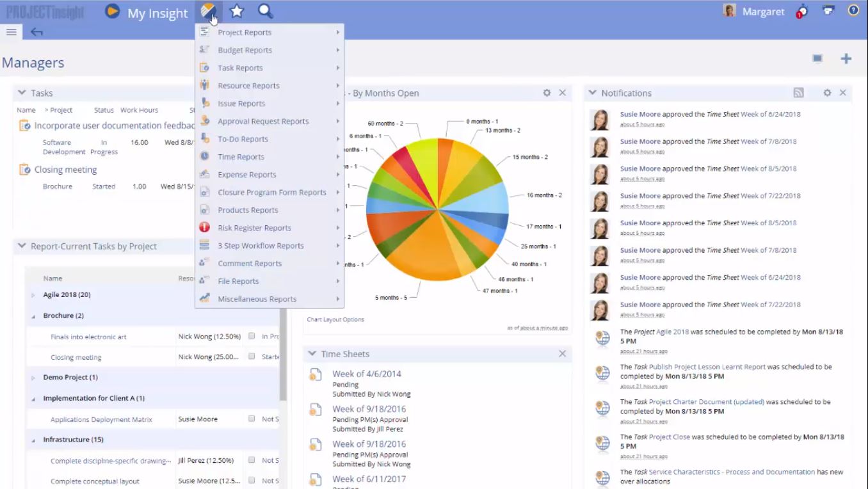
Task: Open Notifications panel settings gear
Action: tap(827, 93)
